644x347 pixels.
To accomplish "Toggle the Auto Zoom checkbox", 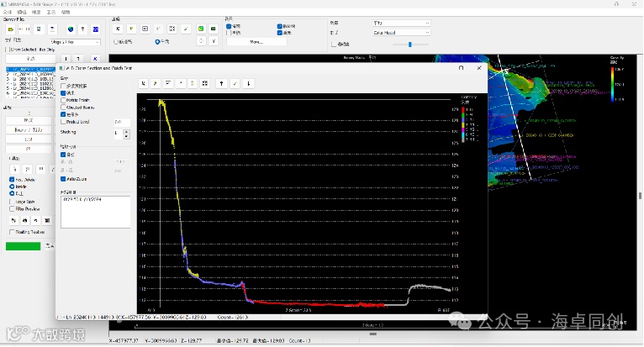I will click(64, 179).
